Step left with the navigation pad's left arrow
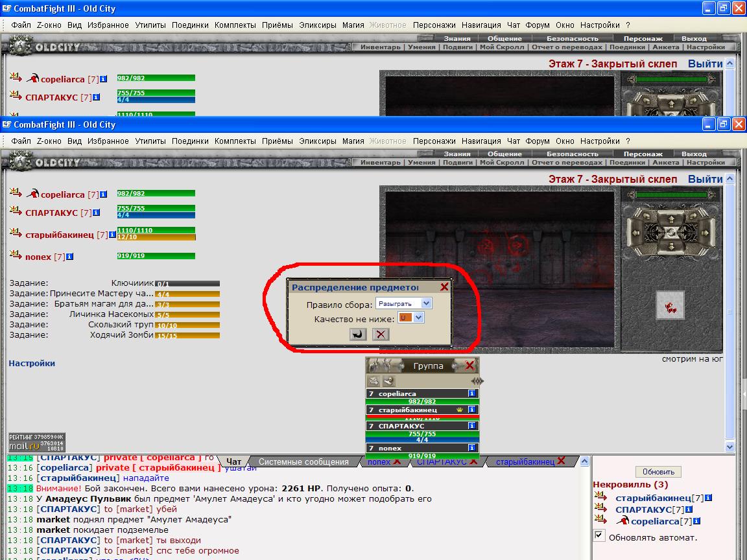747x560 pixels. [636, 233]
